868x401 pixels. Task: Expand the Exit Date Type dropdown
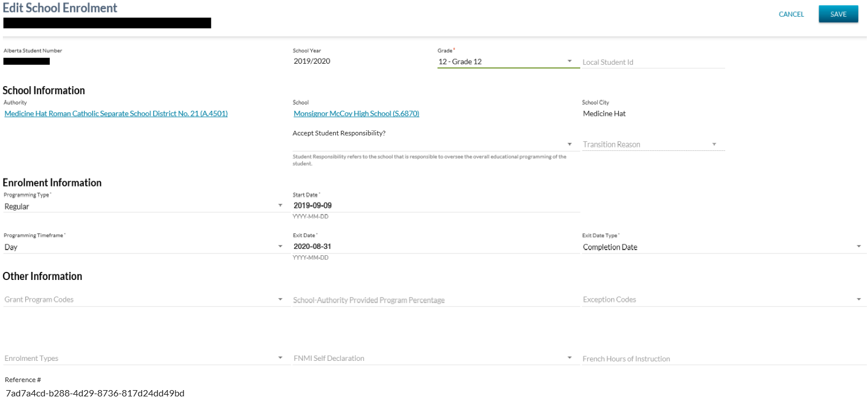point(724,247)
